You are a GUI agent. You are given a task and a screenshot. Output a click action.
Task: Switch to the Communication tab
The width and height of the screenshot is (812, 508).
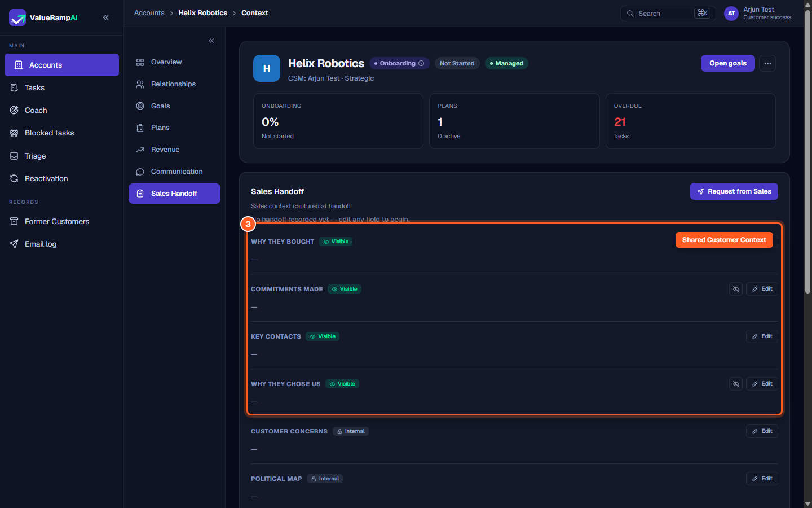(x=174, y=172)
